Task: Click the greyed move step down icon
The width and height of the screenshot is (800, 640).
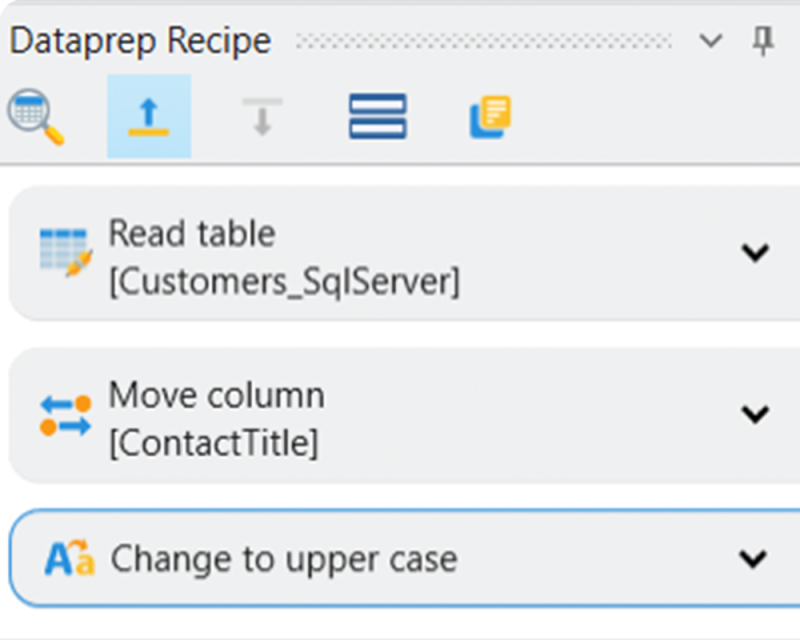Action: point(262,116)
